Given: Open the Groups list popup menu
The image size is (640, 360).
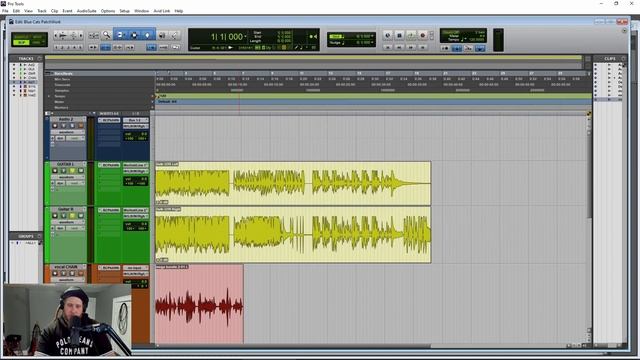Looking at the screenshot, I should [40, 236].
